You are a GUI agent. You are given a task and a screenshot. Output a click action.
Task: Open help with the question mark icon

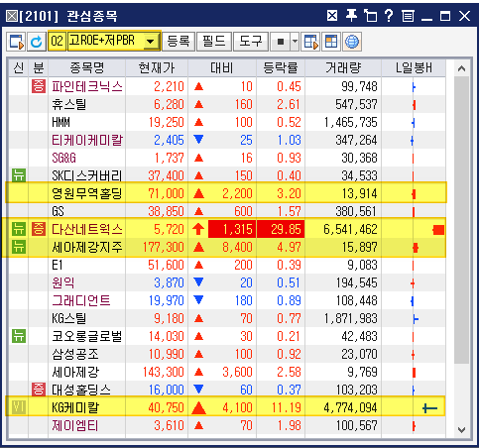tap(389, 15)
